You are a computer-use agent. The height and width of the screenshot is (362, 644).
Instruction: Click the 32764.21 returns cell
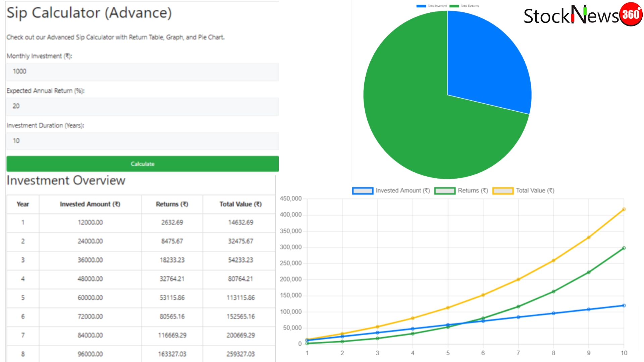[x=172, y=279]
